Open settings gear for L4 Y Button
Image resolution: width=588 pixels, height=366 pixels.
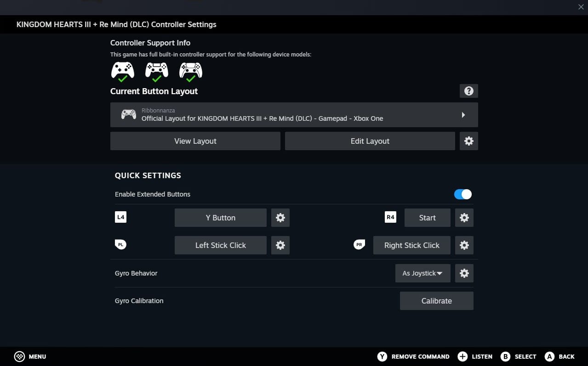pyautogui.click(x=280, y=218)
